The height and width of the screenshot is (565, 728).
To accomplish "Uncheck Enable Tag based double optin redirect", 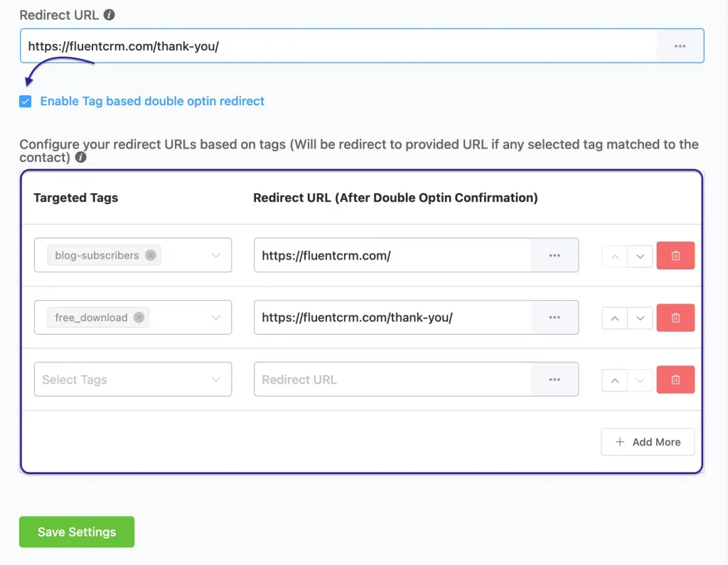I will (x=25, y=101).
